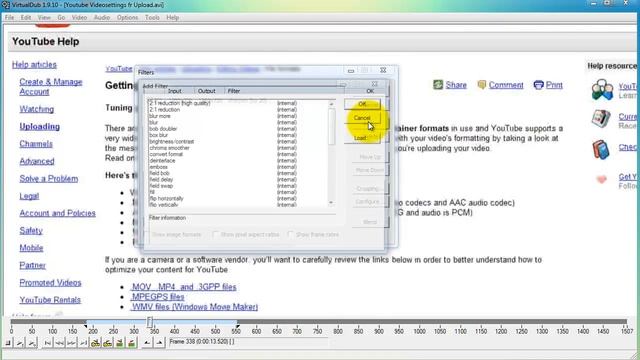Click the VirtualDub title bar app icon

5,5
